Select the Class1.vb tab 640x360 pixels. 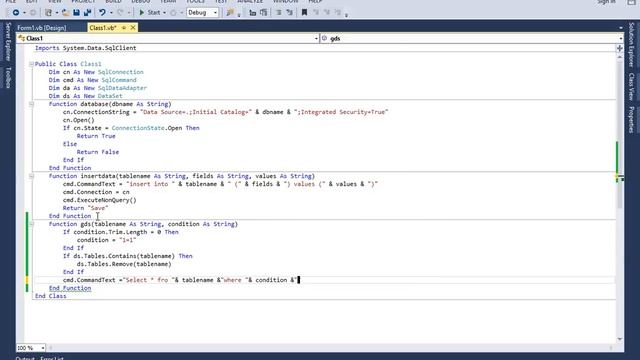point(103,28)
